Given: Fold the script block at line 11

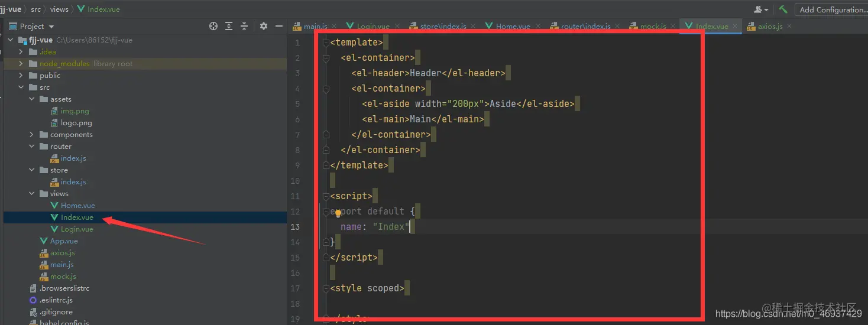Looking at the screenshot, I should (326, 196).
